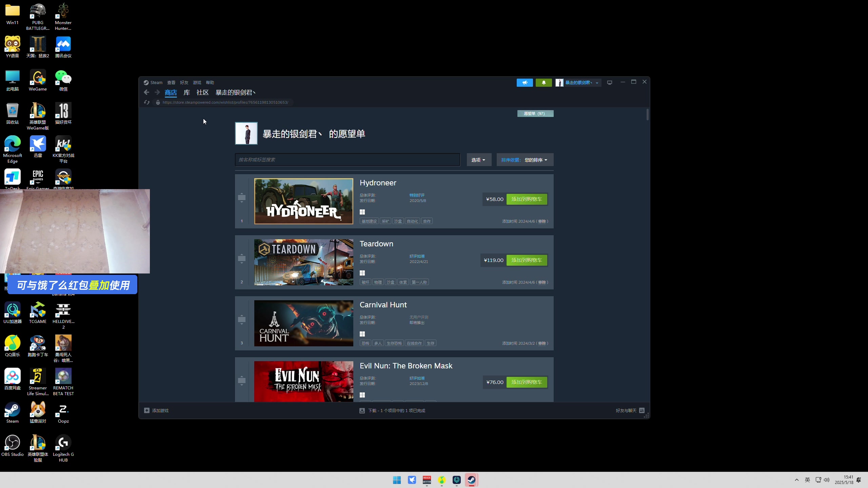The image size is (868, 488).
Task: Open the Epic Games desktop shortcut
Action: [38, 179]
